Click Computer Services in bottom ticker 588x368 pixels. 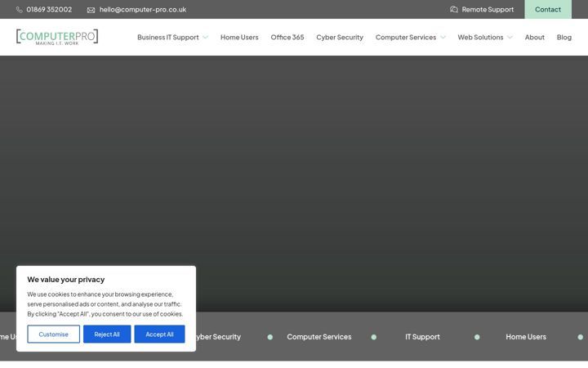(x=319, y=337)
